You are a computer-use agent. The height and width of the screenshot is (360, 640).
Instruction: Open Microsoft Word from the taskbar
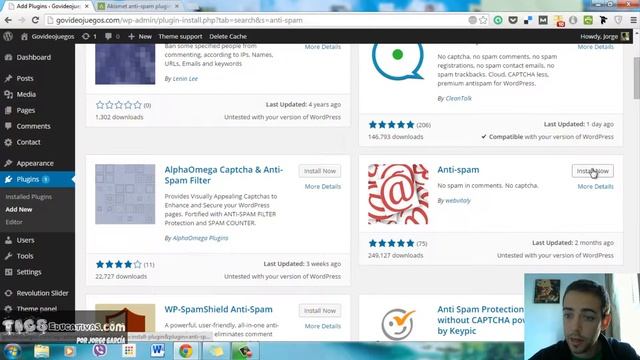click(x=157, y=351)
